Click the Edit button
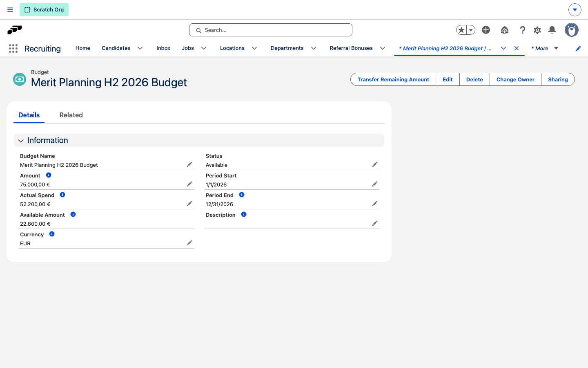This screenshot has width=588, height=368. pos(448,79)
